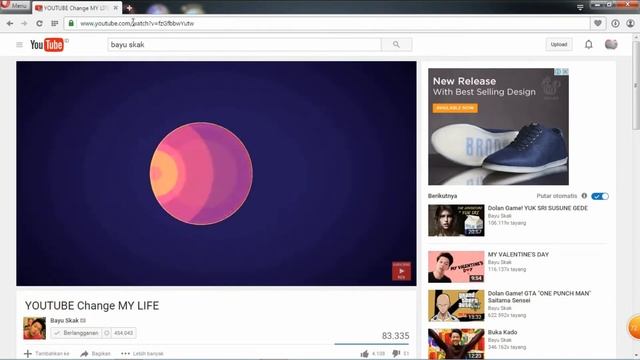
Task: Open the GTA ONE PUNCH MAN thumbnail
Action: coord(456,306)
